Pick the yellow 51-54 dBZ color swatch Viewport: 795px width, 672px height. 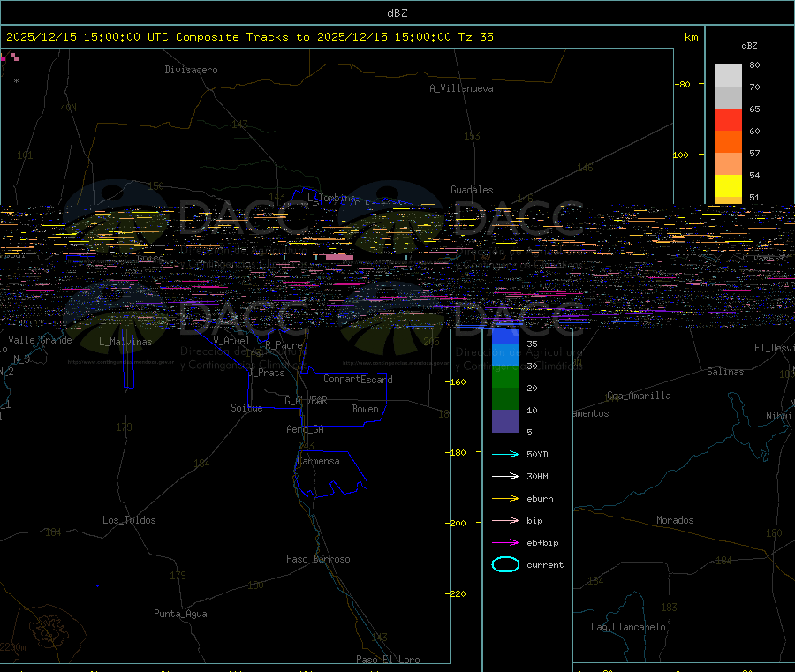click(x=728, y=185)
